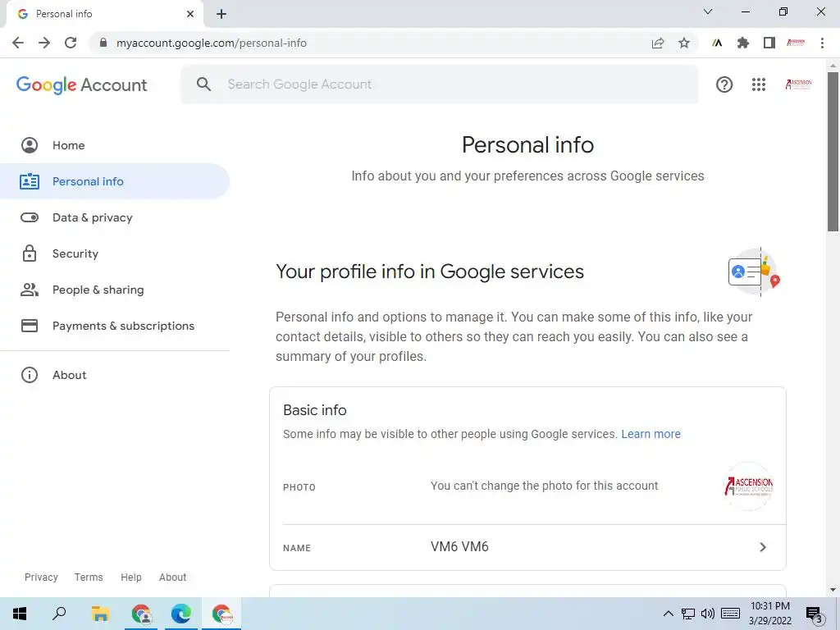
Task: Click the scrollbar down arrow
Action: click(x=833, y=590)
